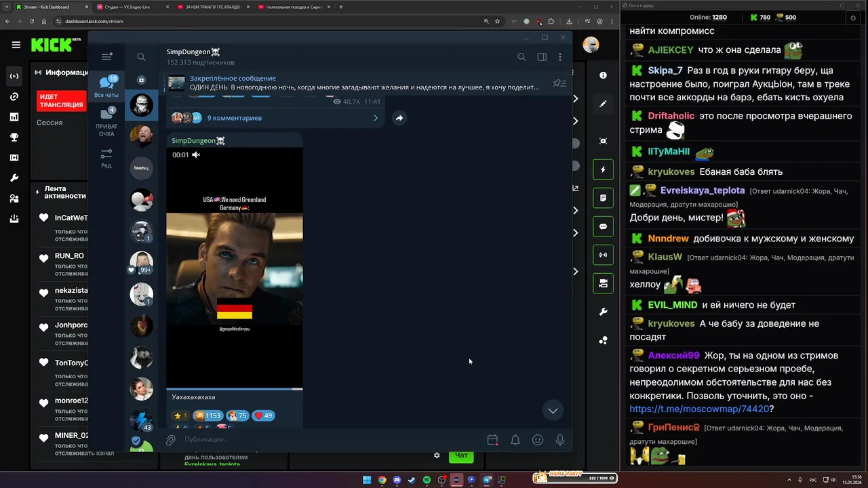
Task: Open Kick left sidebar wrench settings
Action: click(14, 178)
